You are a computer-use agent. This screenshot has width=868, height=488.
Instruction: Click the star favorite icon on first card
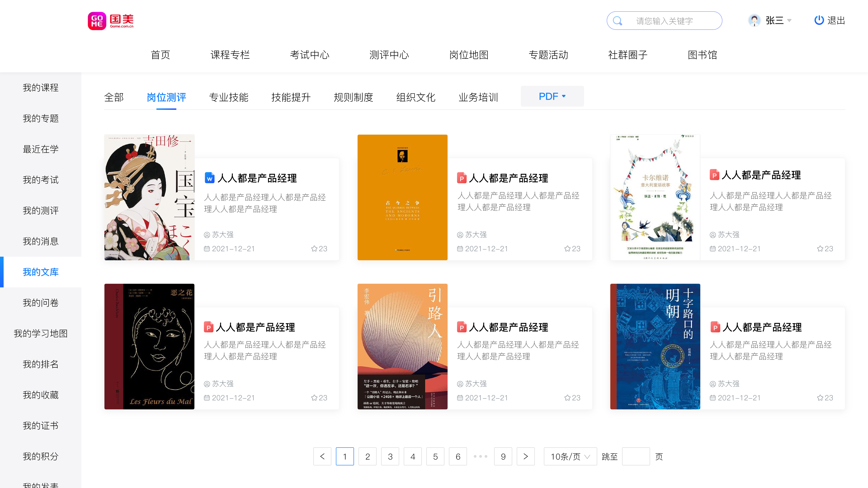point(314,249)
